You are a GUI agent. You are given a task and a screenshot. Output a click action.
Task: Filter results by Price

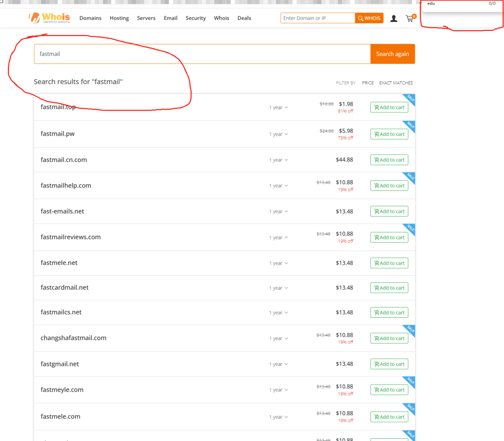(x=368, y=83)
